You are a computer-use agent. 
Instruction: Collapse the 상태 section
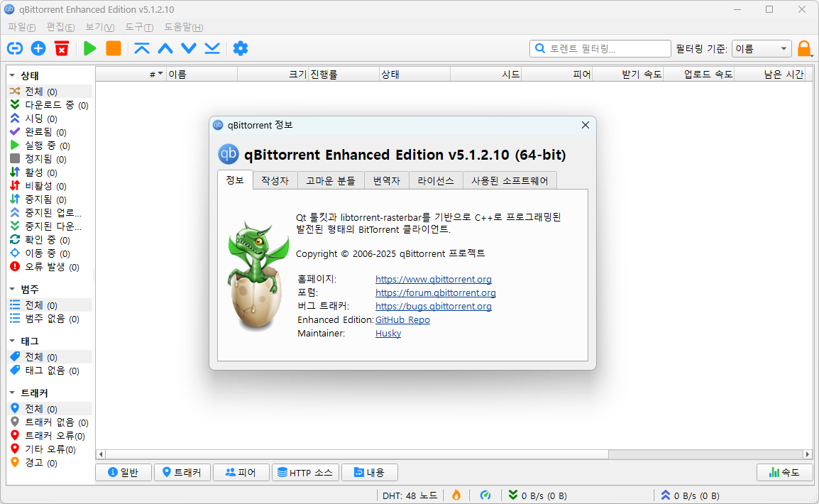pos(12,76)
